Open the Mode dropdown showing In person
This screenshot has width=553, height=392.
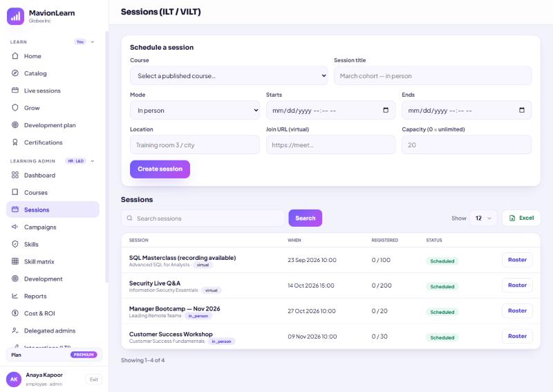tap(195, 111)
